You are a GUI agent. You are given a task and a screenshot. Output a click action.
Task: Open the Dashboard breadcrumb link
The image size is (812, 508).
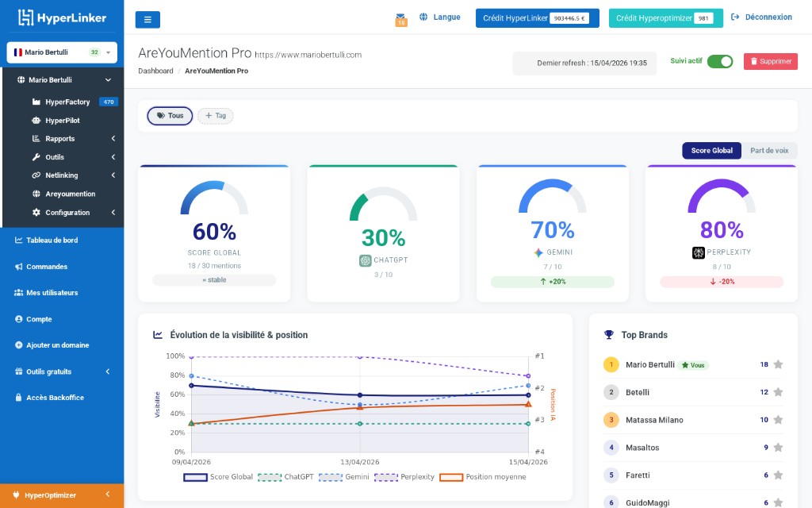(x=155, y=71)
